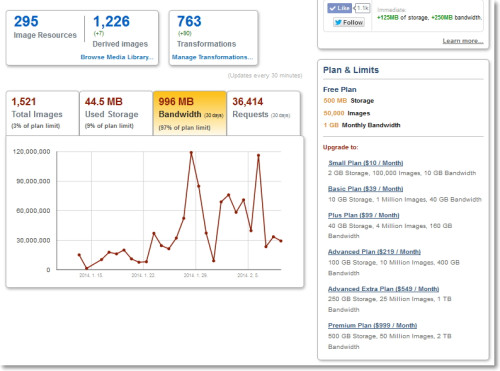Viewport: 500px width, 371px height.
Task: Click the 60,000,000 y-axis label
Action: tap(33, 211)
